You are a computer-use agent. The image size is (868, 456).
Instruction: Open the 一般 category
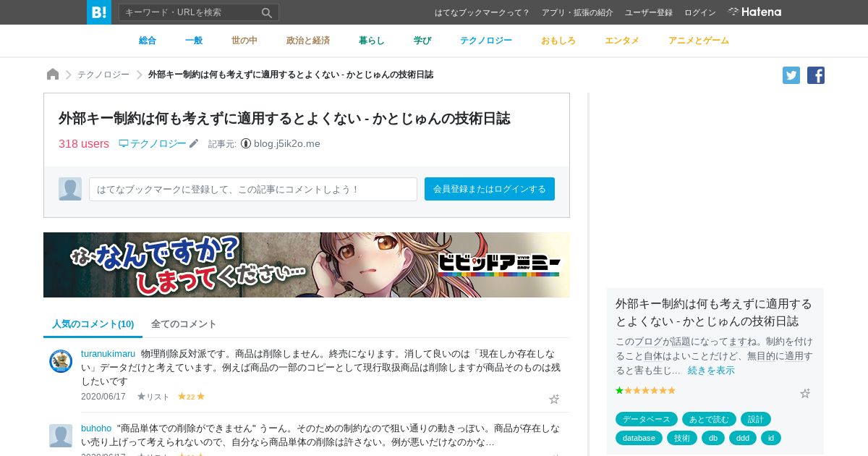(x=194, y=41)
